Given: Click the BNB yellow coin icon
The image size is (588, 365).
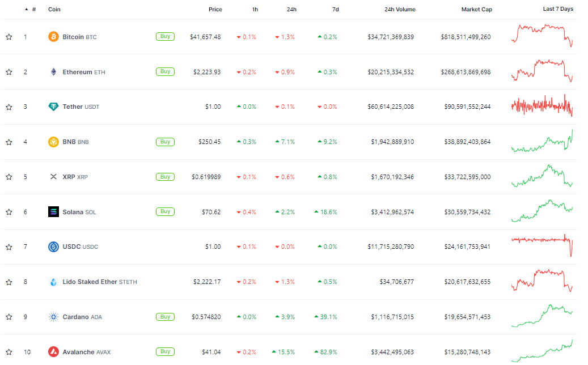Looking at the screenshot, I should pyautogui.click(x=53, y=142).
